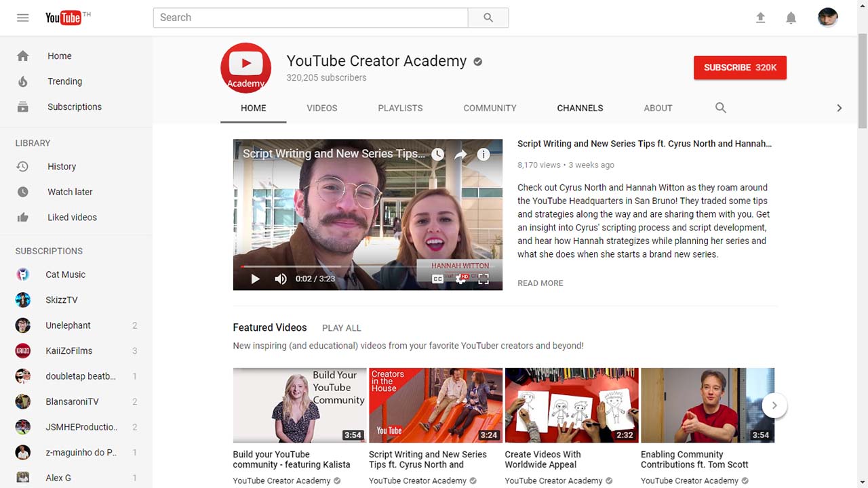The width and height of the screenshot is (868, 488).
Task: Seek along the video progress bar
Action: click(x=368, y=266)
